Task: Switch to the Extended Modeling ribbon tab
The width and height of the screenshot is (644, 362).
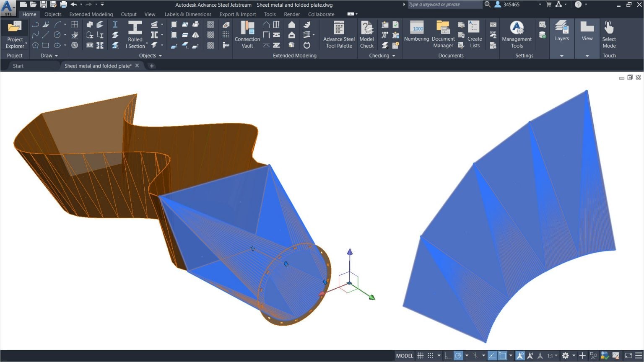Action: 91,14
